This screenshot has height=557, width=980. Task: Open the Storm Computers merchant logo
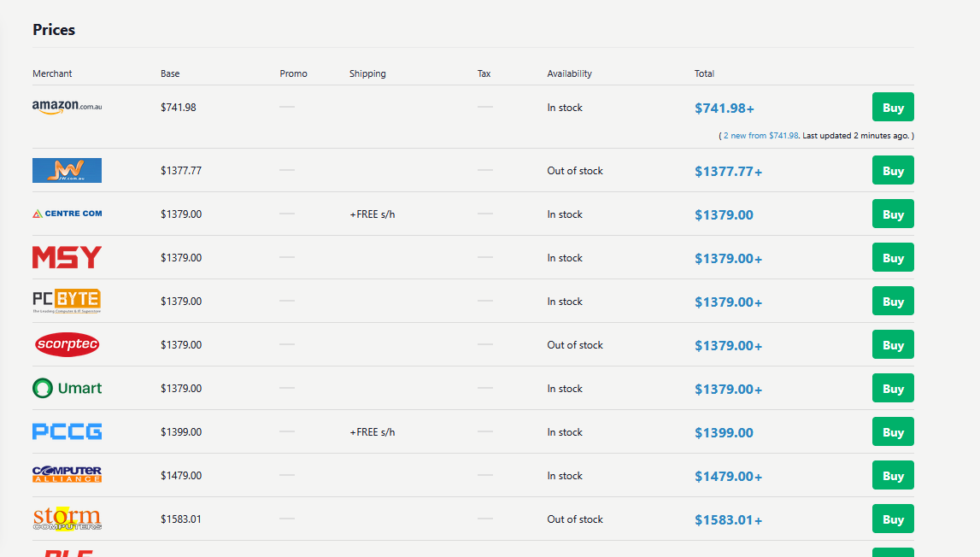pos(67,519)
